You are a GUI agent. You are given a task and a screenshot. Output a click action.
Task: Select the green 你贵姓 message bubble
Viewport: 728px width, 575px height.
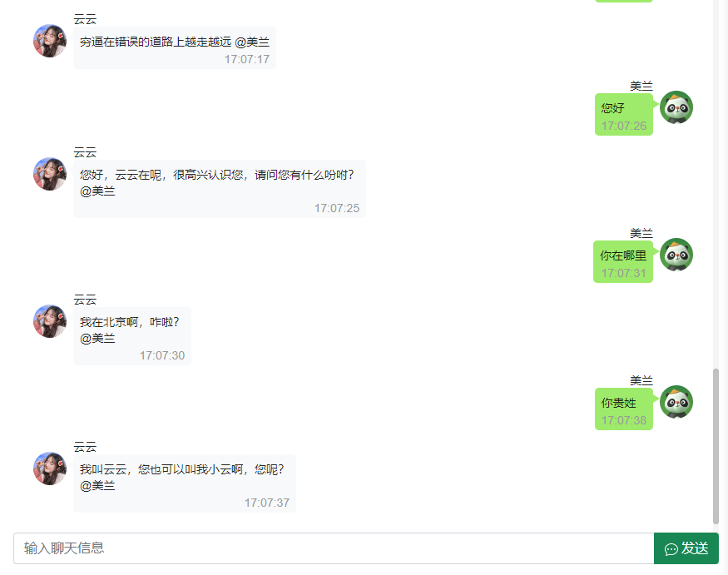623,409
